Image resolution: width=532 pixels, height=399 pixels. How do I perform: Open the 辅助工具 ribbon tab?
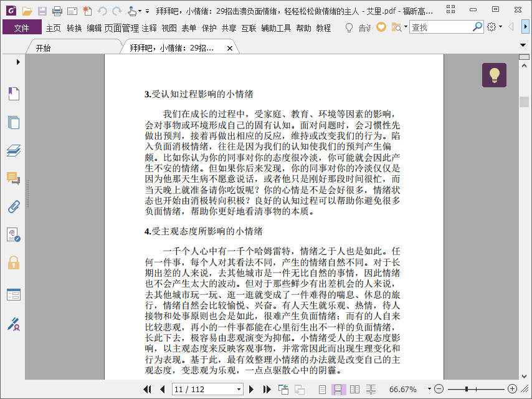276,28
